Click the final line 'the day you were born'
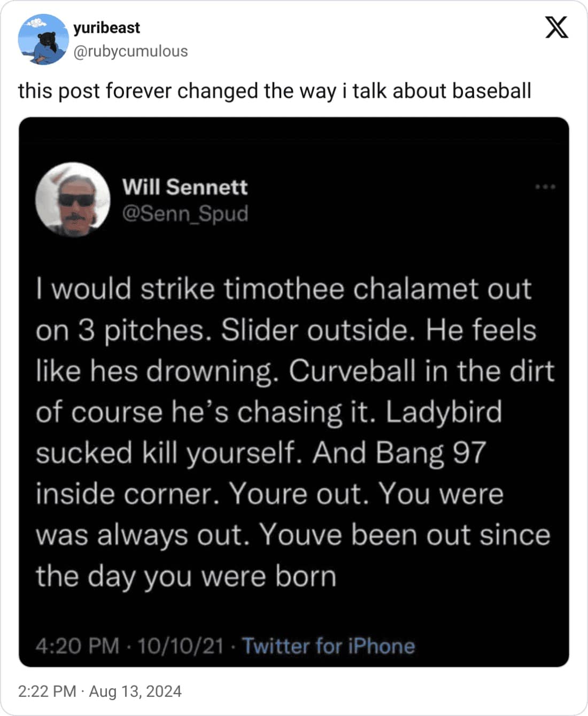The height and width of the screenshot is (716, 588). coord(186,577)
